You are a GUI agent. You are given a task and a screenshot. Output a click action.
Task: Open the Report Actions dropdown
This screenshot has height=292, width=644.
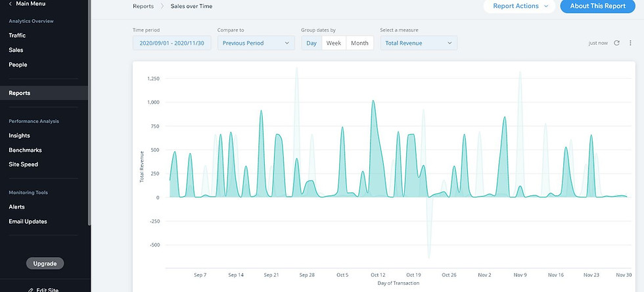(x=520, y=6)
